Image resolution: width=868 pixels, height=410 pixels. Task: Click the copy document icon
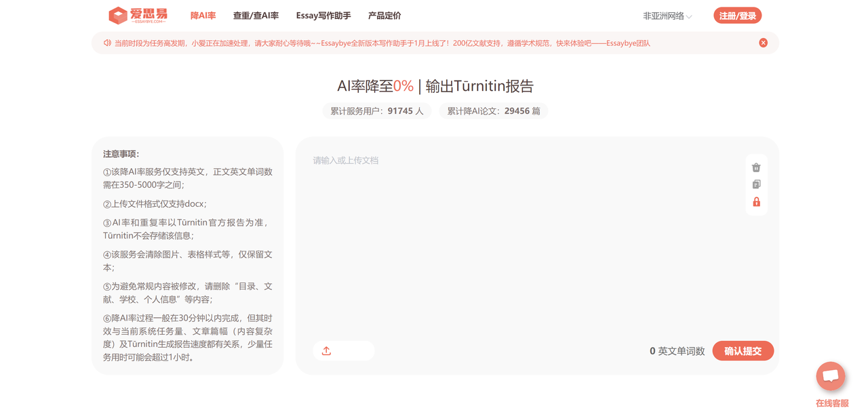click(756, 184)
